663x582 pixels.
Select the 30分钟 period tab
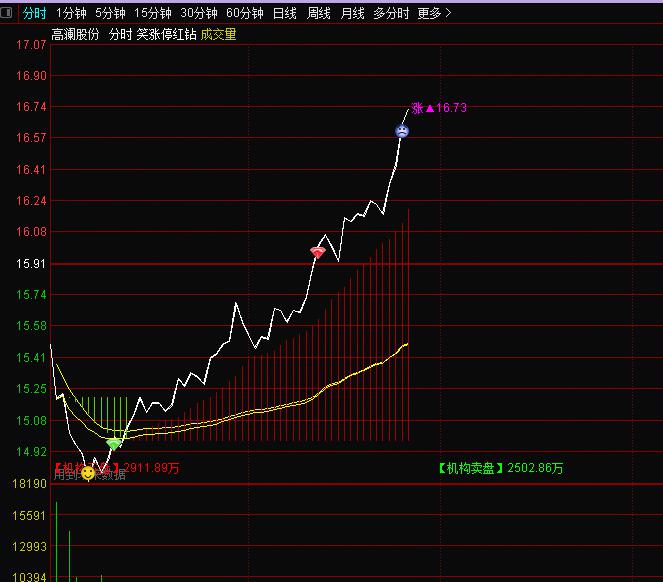199,14
